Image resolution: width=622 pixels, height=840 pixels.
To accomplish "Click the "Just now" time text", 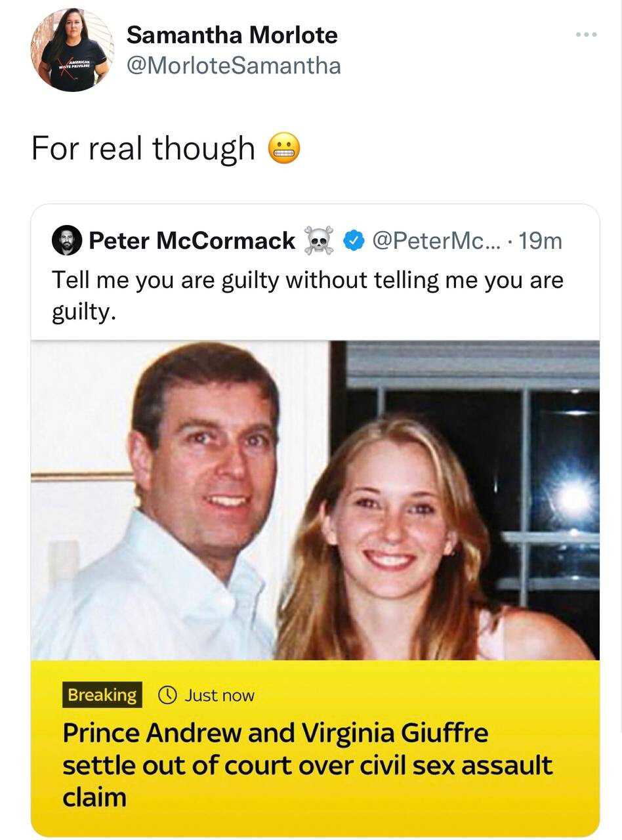I will (219, 695).
